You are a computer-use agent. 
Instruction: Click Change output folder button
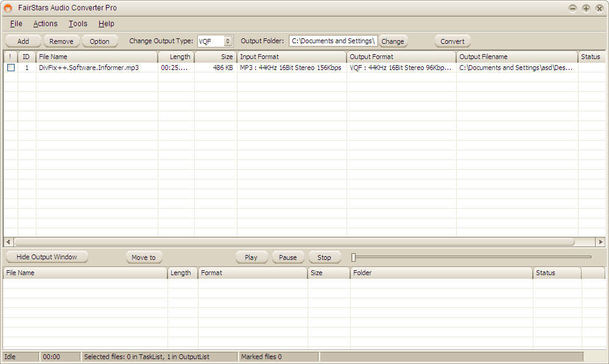[393, 41]
